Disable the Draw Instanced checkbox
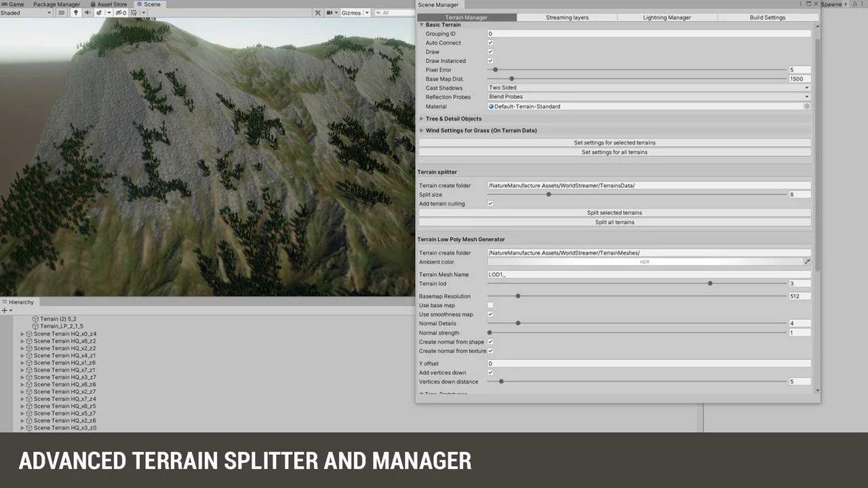The height and width of the screenshot is (488, 868). [490, 61]
